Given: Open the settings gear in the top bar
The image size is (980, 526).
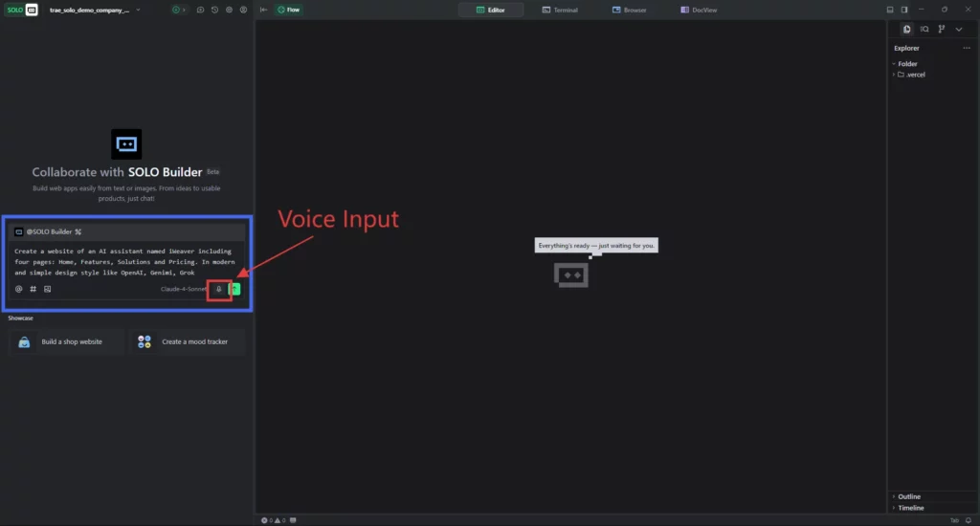Looking at the screenshot, I should (229, 10).
